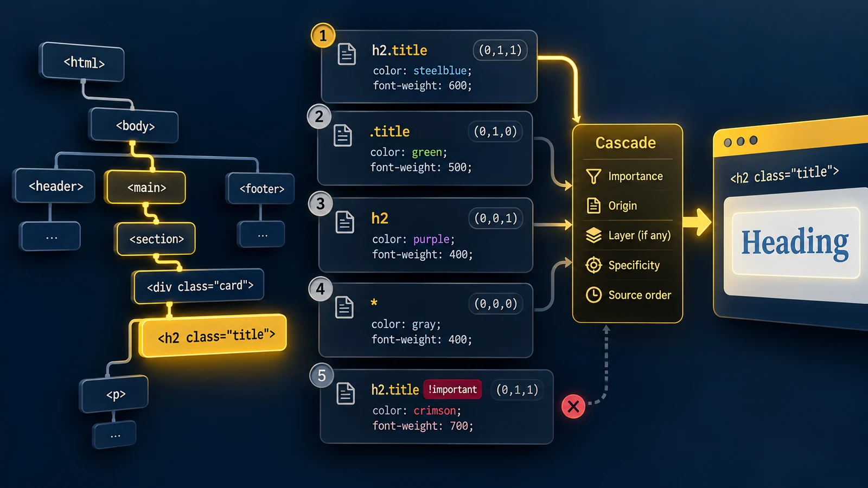Click the funnel icon next to Importance
The width and height of the screenshot is (868, 488).
593,176
